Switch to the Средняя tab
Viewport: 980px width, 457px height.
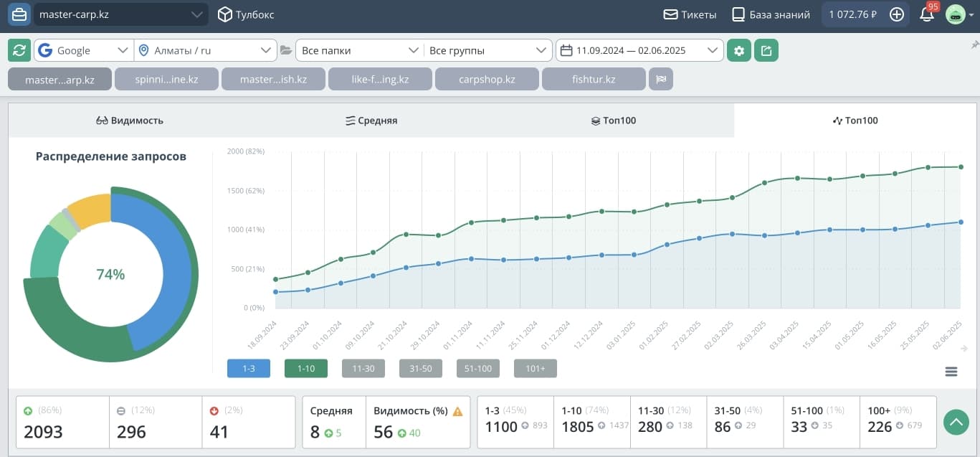371,121
